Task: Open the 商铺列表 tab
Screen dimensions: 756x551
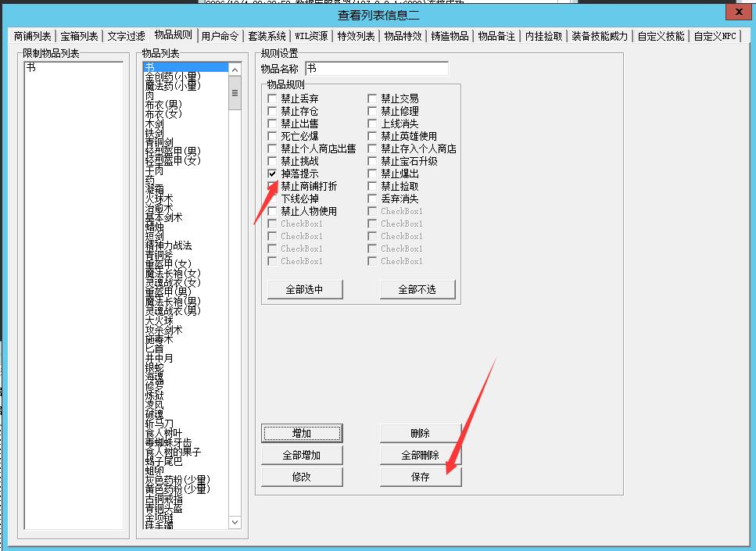Action: click(x=32, y=36)
